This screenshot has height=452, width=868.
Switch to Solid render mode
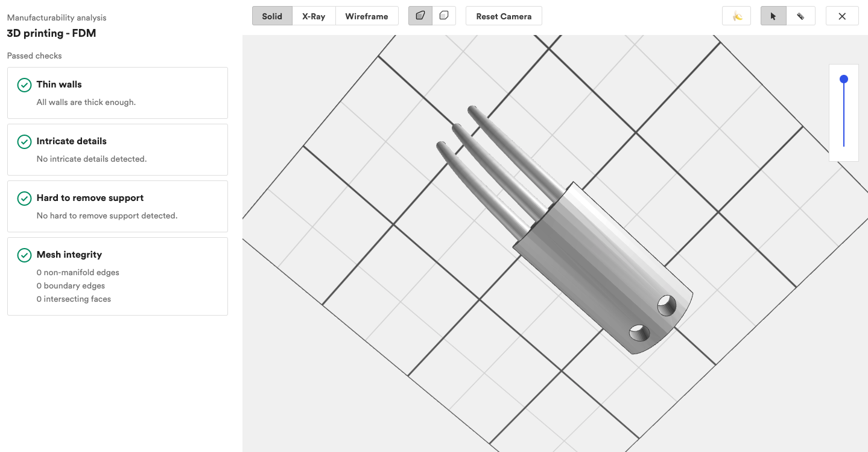272,16
